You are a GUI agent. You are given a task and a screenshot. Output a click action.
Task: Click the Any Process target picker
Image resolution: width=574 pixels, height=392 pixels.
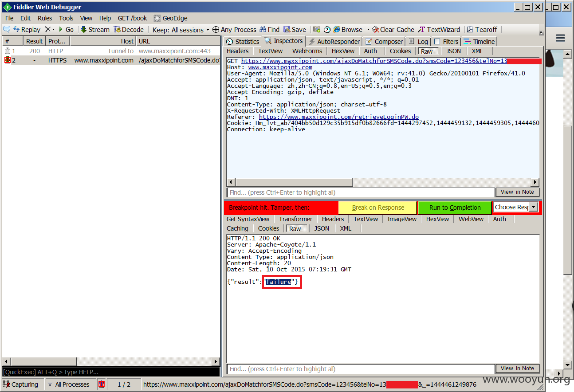(x=234, y=29)
